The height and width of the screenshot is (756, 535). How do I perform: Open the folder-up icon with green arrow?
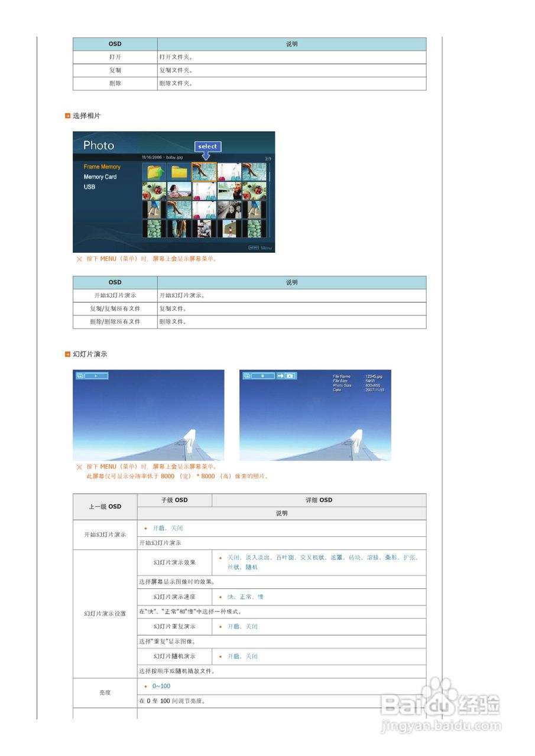point(155,171)
